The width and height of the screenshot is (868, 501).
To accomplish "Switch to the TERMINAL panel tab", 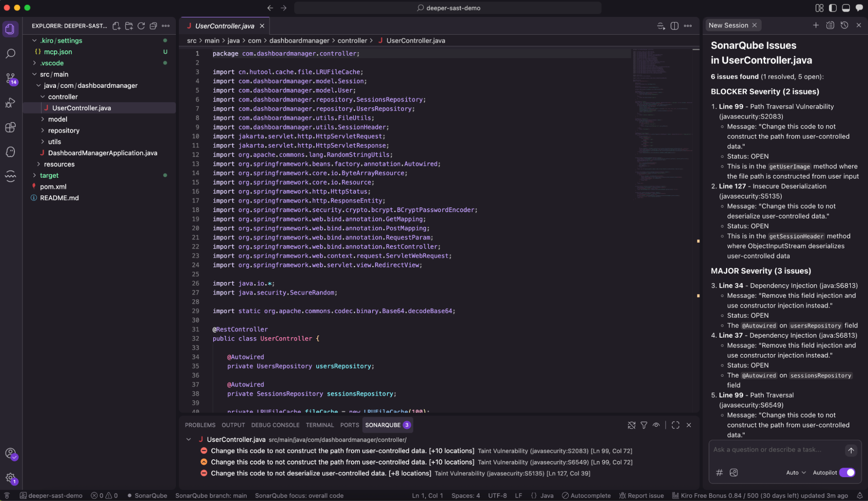I will pyautogui.click(x=320, y=425).
